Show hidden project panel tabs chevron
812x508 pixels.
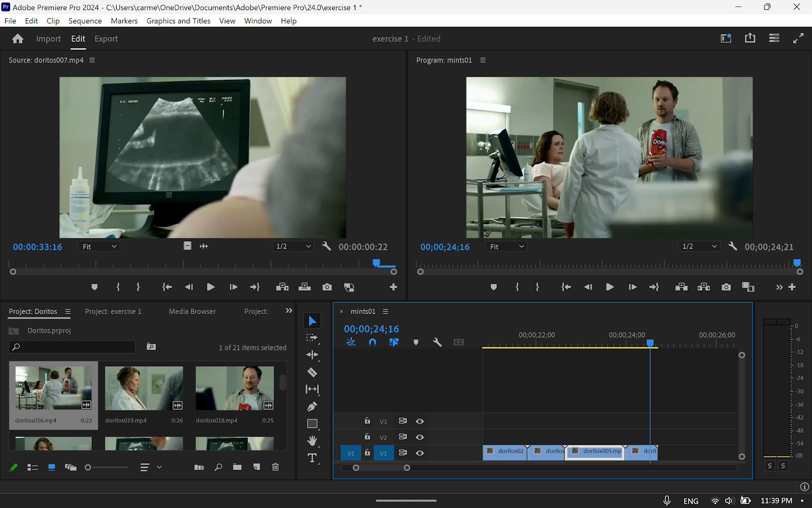click(289, 311)
